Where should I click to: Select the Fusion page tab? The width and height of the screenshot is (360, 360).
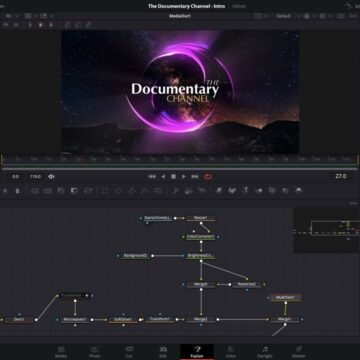197,352
